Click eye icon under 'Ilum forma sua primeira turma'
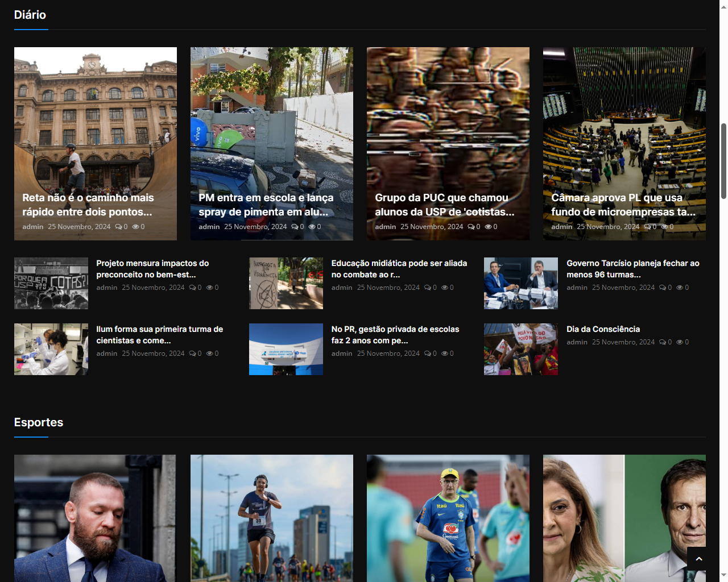 pyautogui.click(x=210, y=354)
